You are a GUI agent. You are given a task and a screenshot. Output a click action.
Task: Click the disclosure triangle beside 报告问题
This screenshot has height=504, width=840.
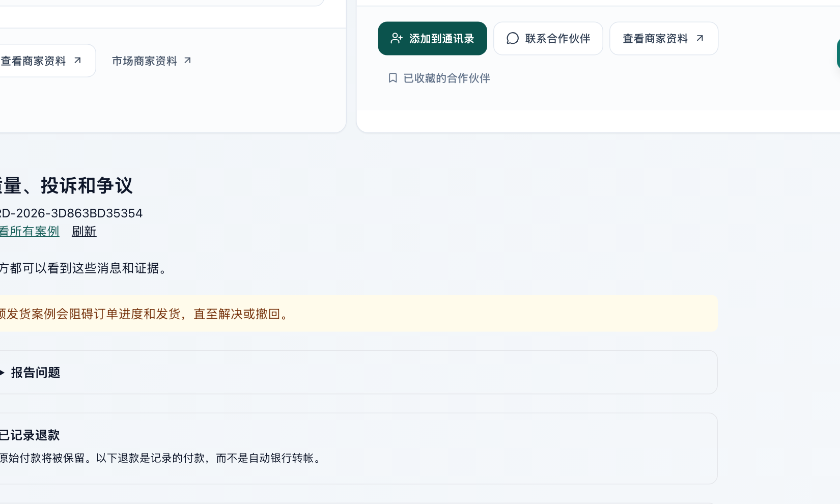click(x=2, y=373)
